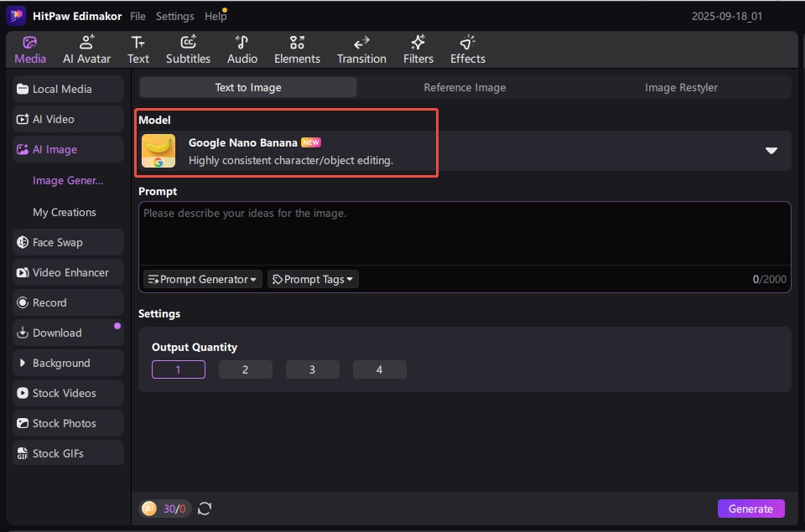Click the prompt description text field
The width and height of the screenshot is (805, 532).
(x=464, y=233)
